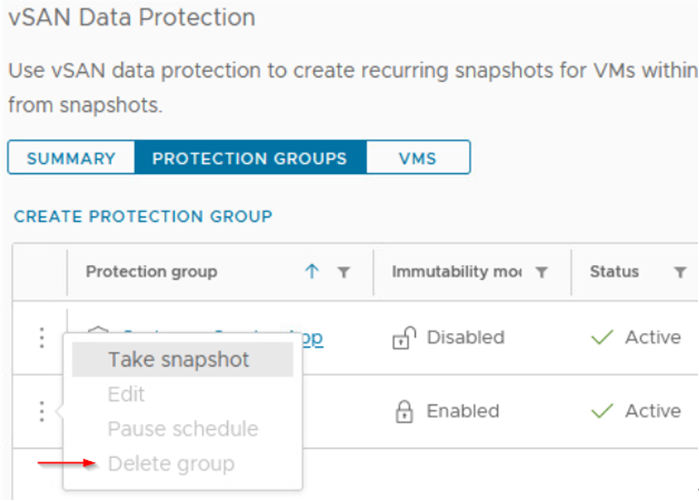Click Create Protection Group

143,217
